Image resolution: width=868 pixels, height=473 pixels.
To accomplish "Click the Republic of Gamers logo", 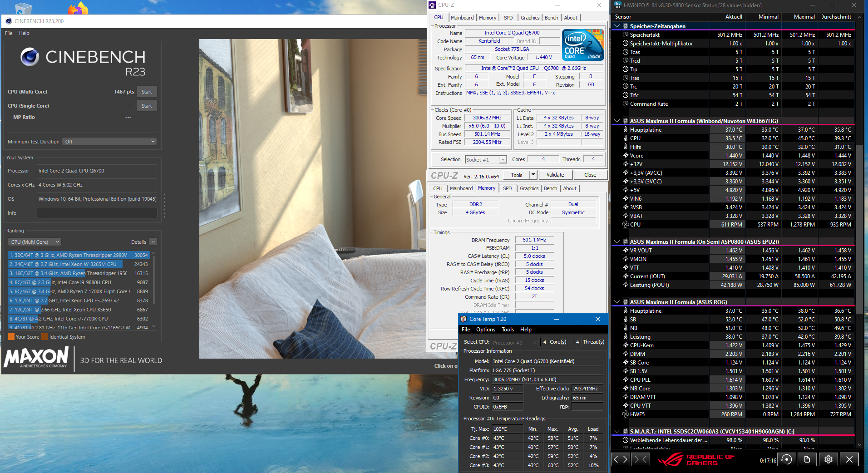I will [x=695, y=459].
